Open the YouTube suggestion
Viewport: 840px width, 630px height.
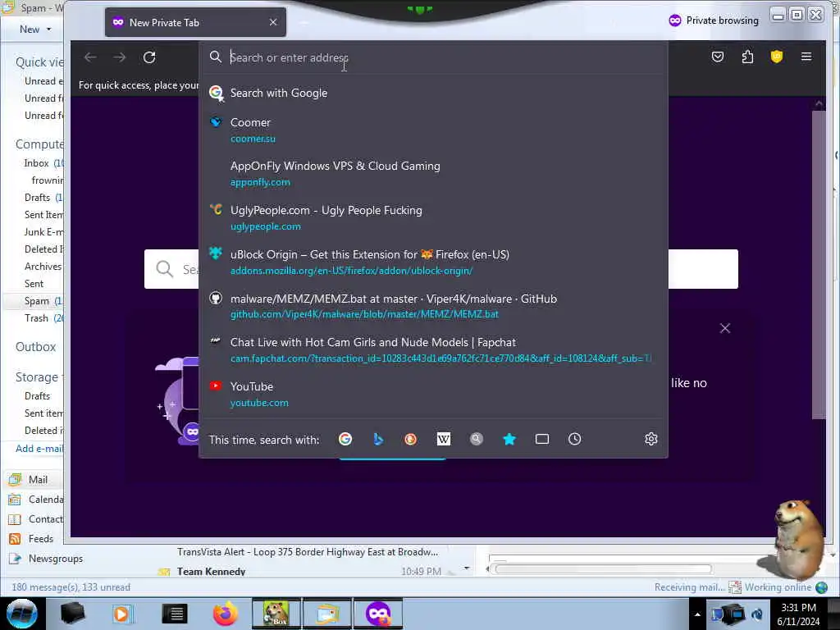(x=433, y=394)
